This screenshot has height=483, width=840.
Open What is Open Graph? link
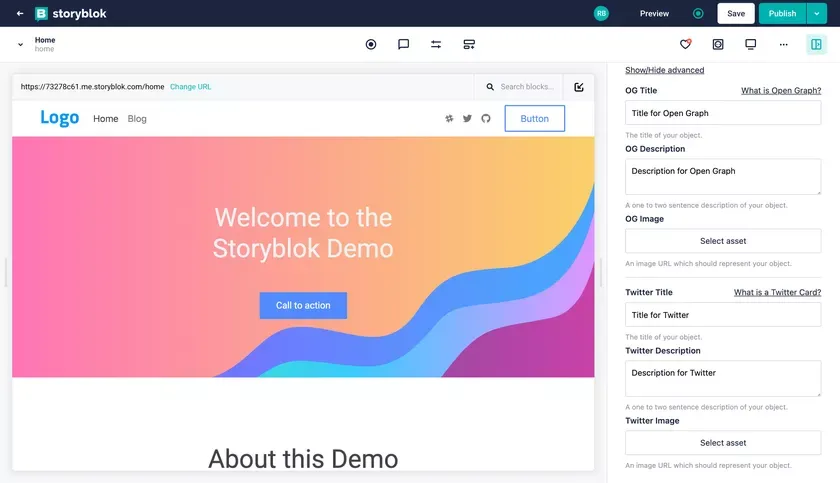point(781,90)
